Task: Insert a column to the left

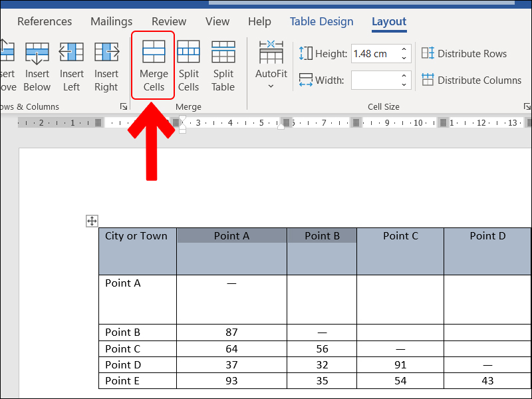Action: point(72,66)
